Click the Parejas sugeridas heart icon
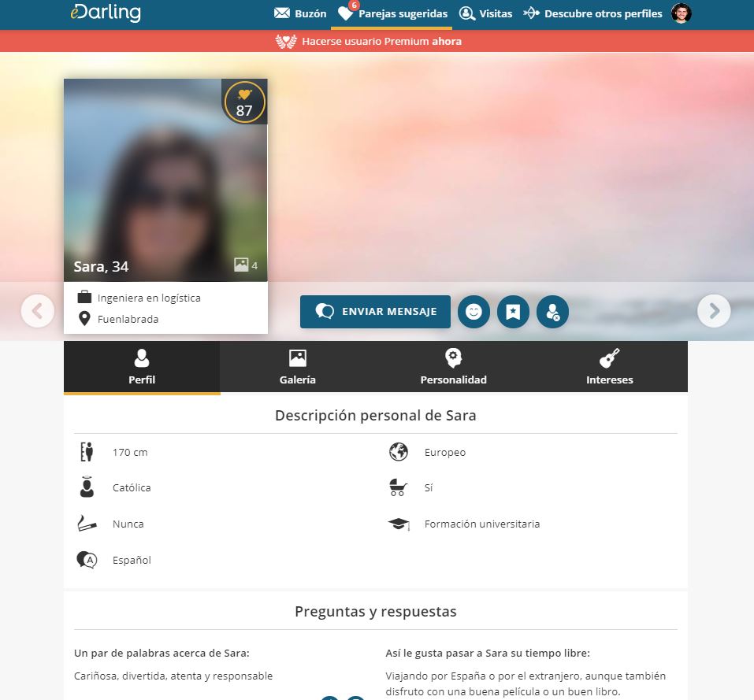This screenshot has height=700, width=754. pos(345,13)
